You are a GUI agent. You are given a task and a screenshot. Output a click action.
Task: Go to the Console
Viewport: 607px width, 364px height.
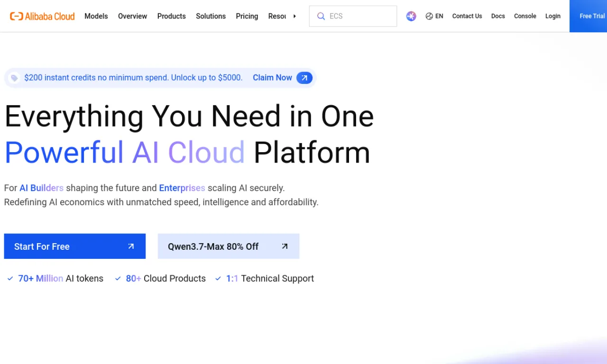point(525,16)
